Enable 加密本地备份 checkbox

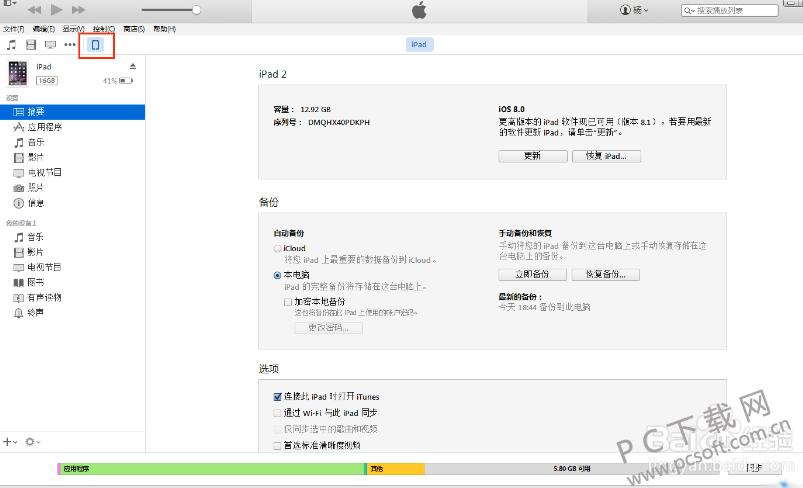pos(288,302)
